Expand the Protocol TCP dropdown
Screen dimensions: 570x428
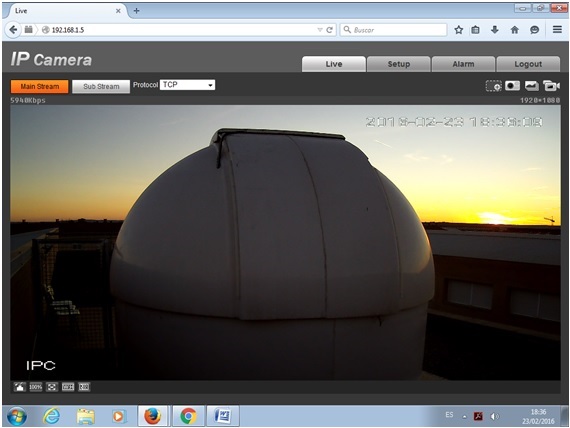(x=187, y=85)
